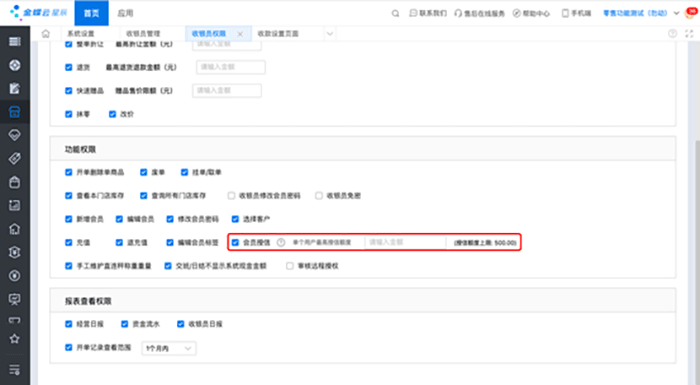Viewport: 700px width, 385px height.
Task: Switch to the 首页 main tab
Action: click(92, 13)
